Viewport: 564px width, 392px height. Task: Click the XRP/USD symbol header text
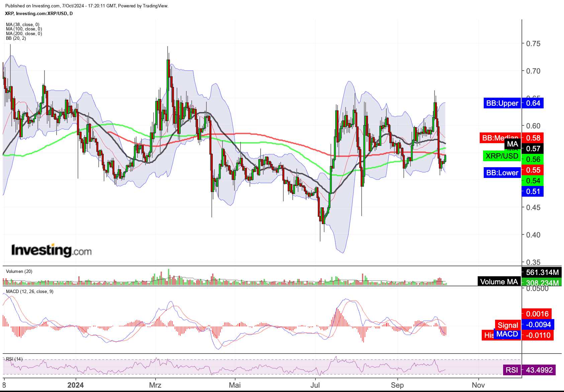[39, 13]
